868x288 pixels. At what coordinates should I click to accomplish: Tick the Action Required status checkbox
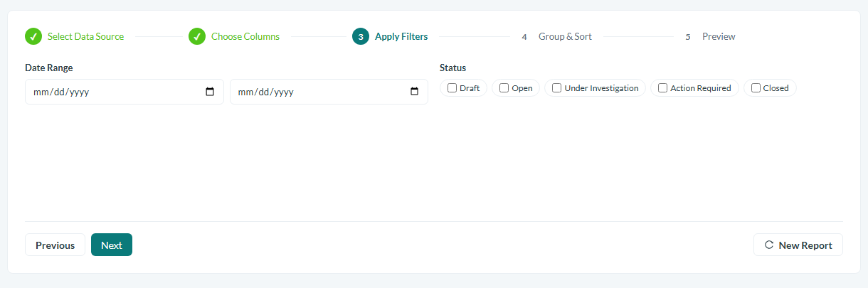click(x=662, y=88)
